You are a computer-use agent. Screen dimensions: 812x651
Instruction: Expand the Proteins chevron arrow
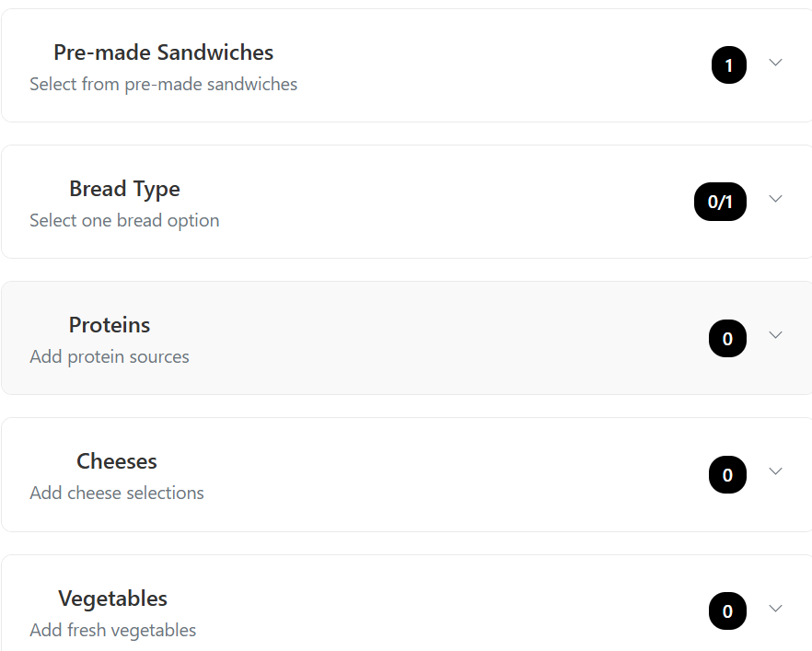pos(775,335)
